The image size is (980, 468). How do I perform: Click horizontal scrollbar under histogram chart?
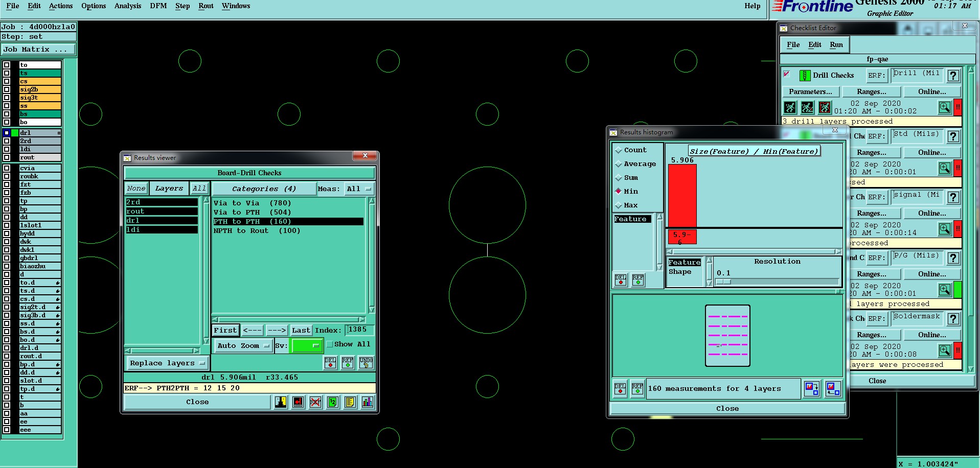click(x=754, y=252)
